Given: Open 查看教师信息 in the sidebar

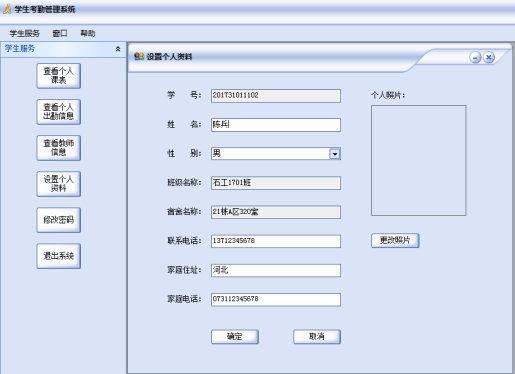Looking at the screenshot, I should [59, 148].
